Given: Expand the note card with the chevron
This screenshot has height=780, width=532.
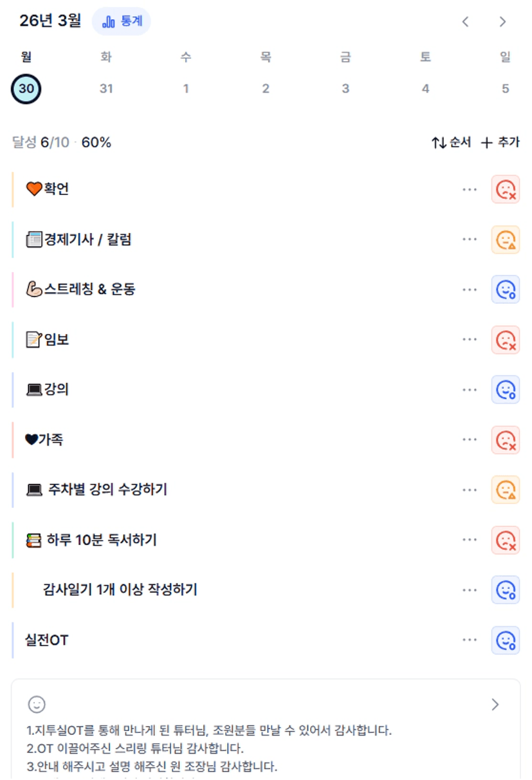Looking at the screenshot, I should pyautogui.click(x=495, y=705).
